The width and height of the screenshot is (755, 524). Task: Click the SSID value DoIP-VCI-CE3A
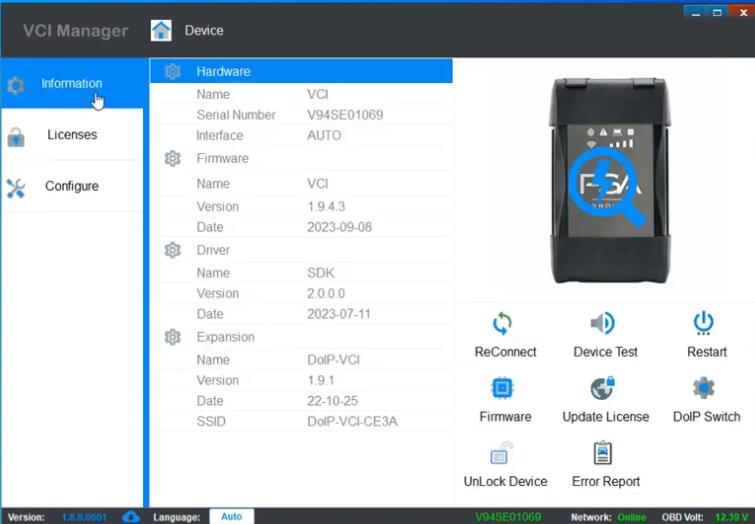pos(352,422)
